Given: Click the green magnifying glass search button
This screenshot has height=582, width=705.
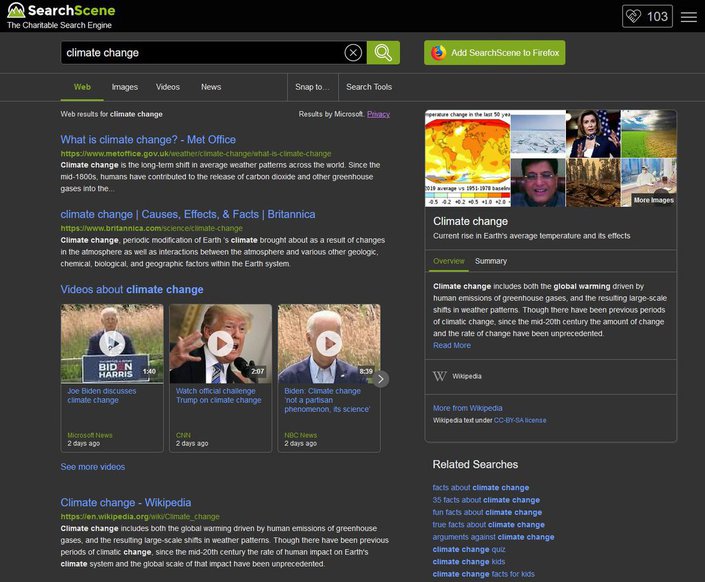Looking at the screenshot, I should 383,53.
